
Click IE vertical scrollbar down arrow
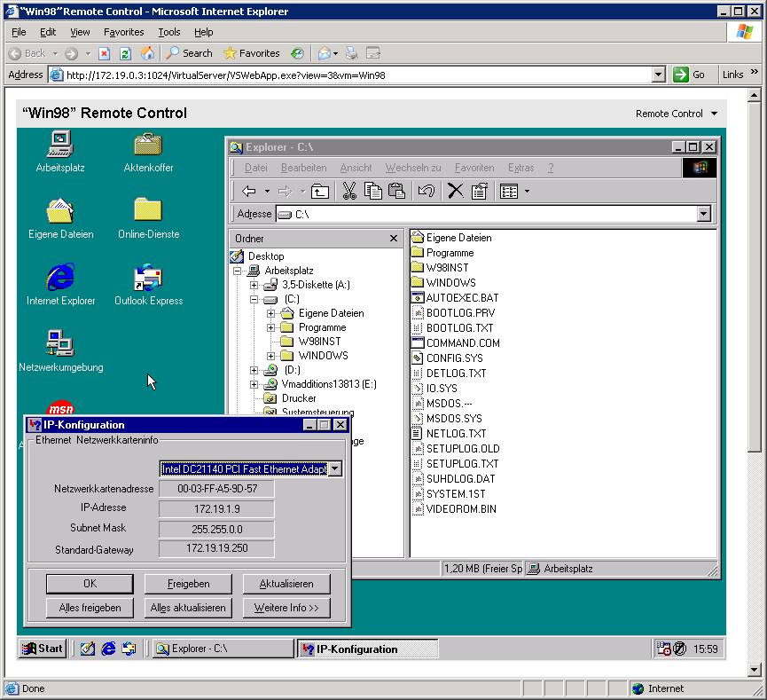754,669
